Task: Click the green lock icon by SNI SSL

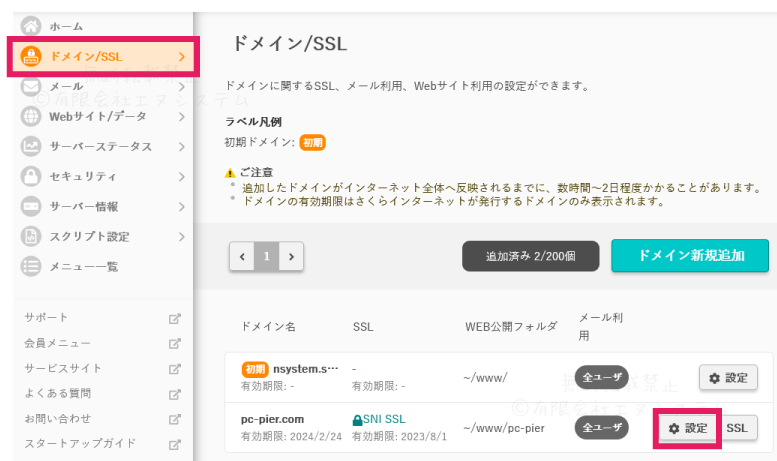Action: pyautogui.click(x=357, y=420)
